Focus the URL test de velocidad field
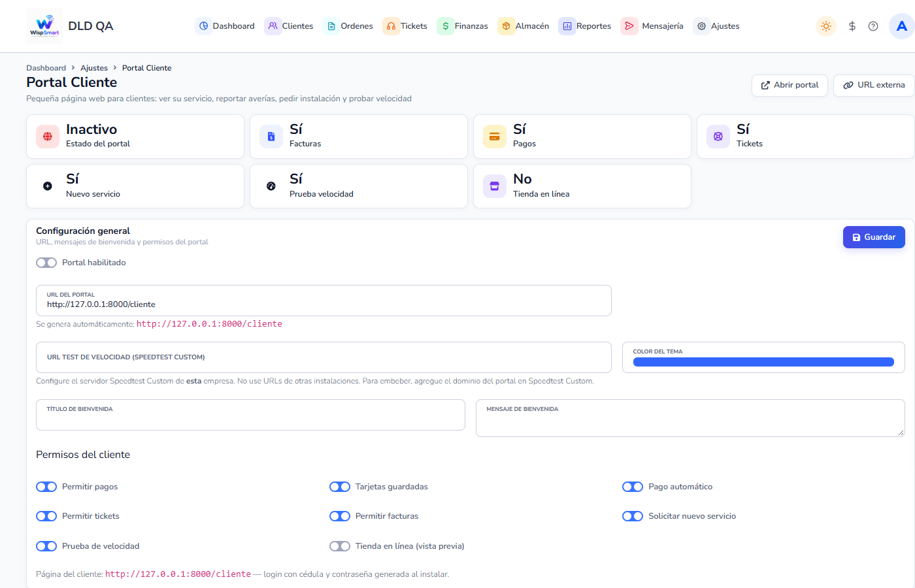The image size is (915, 588). click(324, 357)
